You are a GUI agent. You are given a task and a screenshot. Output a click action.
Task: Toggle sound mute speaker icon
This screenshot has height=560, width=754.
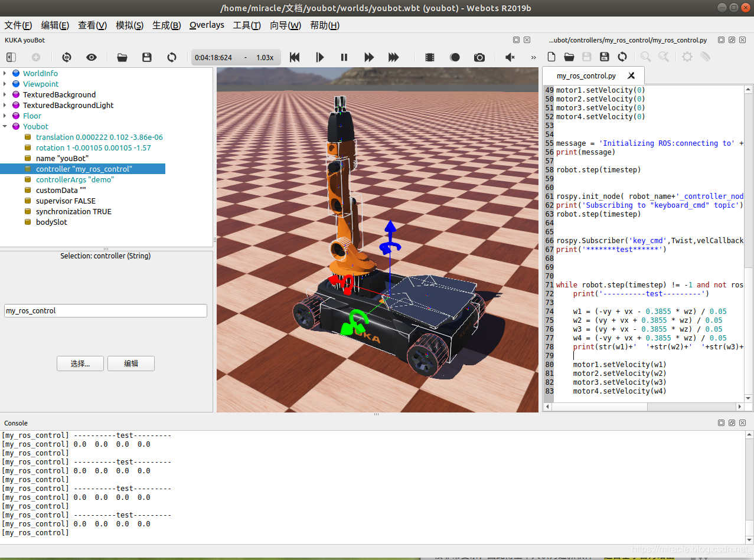pos(510,57)
